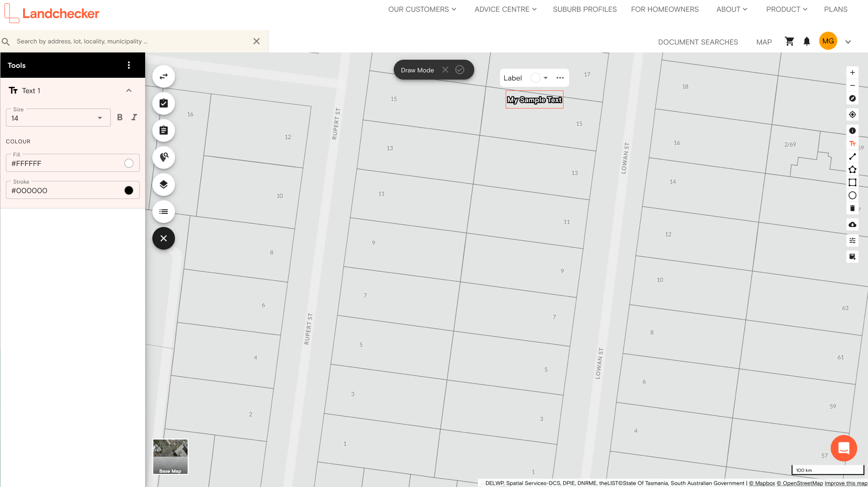This screenshot has width=868, height=487.
Task: Open Document Searches
Action: point(698,42)
